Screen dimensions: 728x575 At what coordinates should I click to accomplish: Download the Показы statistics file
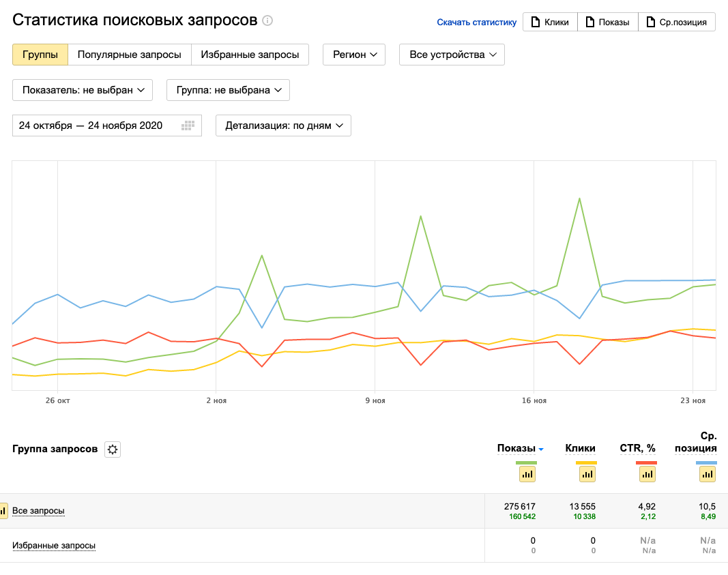click(607, 22)
